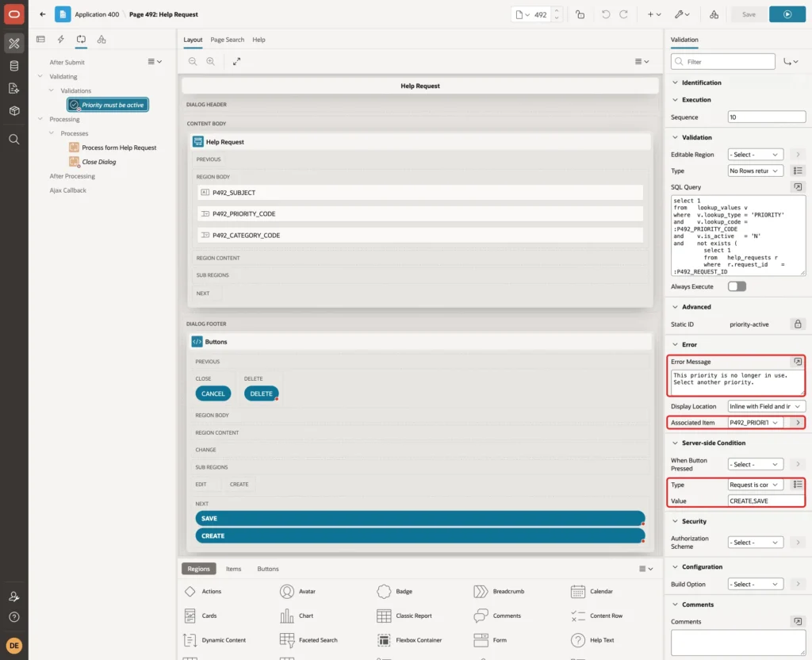Image resolution: width=812 pixels, height=660 pixels.
Task: Select the CANCEL button in layout
Action: coord(213,393)
